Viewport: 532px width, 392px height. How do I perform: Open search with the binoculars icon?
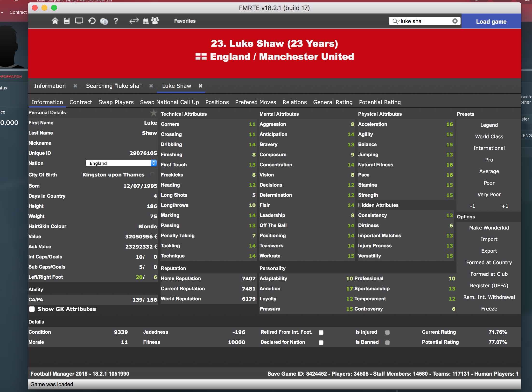(x=146, y=21)
